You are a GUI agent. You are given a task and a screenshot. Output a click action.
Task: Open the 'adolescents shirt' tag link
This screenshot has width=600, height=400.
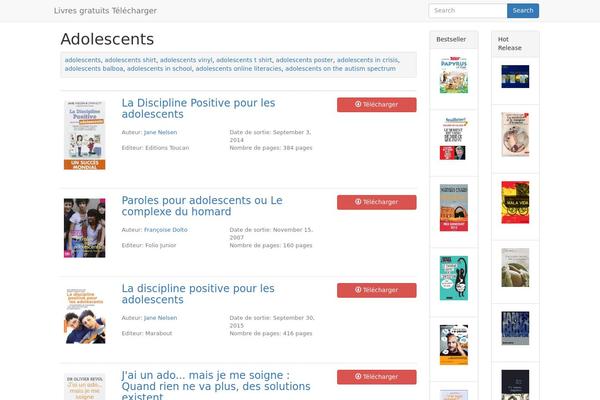click(130, 60)
